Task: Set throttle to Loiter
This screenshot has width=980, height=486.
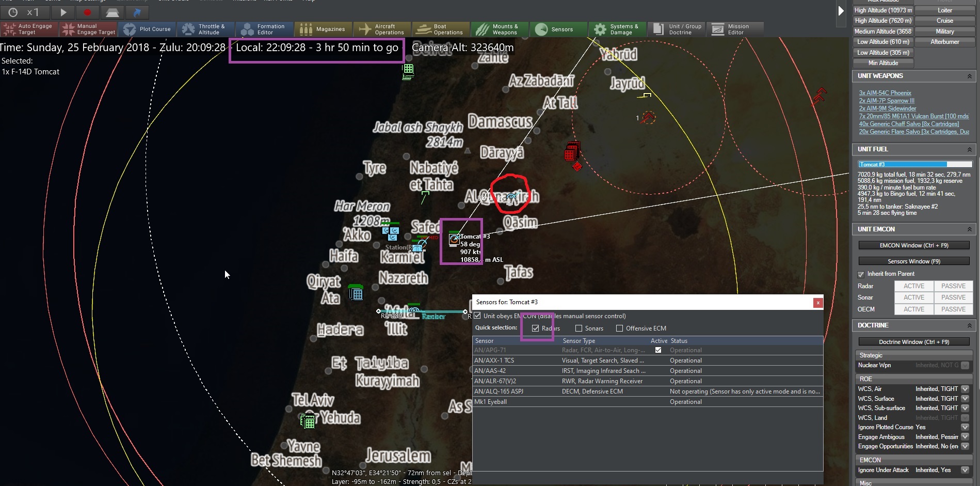Action: coord(945,10)
